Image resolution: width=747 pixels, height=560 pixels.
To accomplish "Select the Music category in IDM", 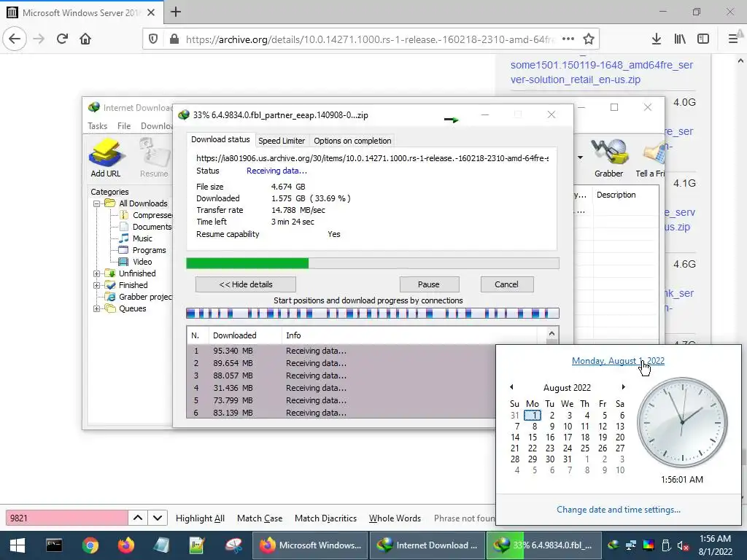I will [142, 238].
